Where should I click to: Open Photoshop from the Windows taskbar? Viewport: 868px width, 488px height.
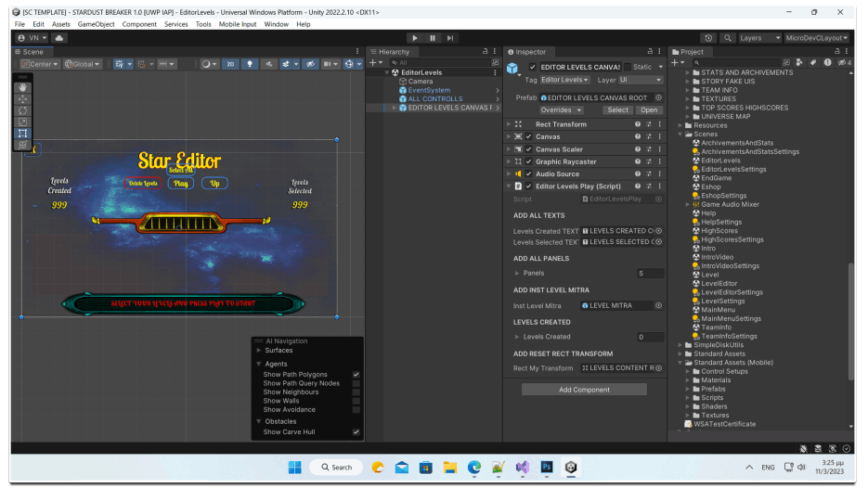[x=548, y=467]
